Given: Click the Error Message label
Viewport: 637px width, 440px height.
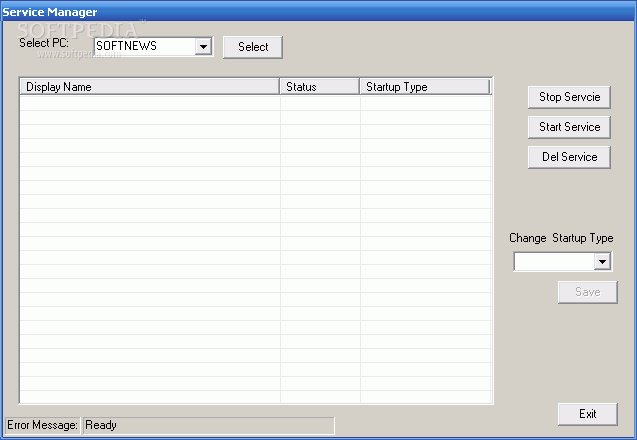Looking at the screenshot, I should (x=42, y=425).
